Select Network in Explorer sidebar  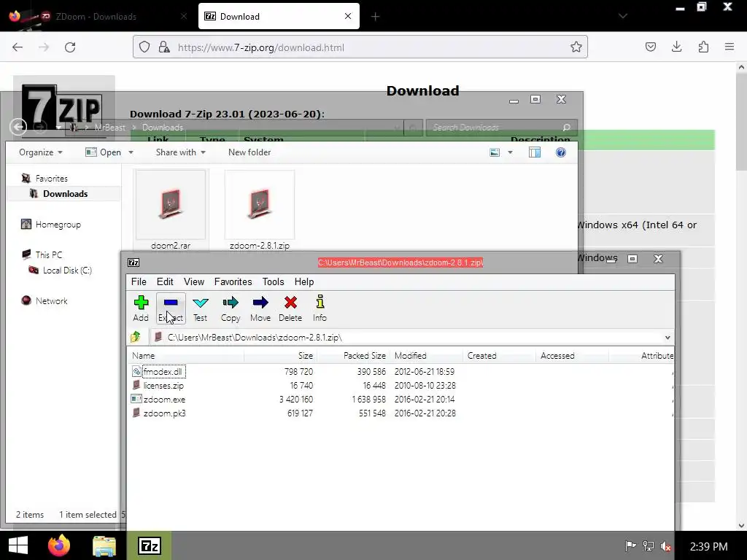coord(52,301)
